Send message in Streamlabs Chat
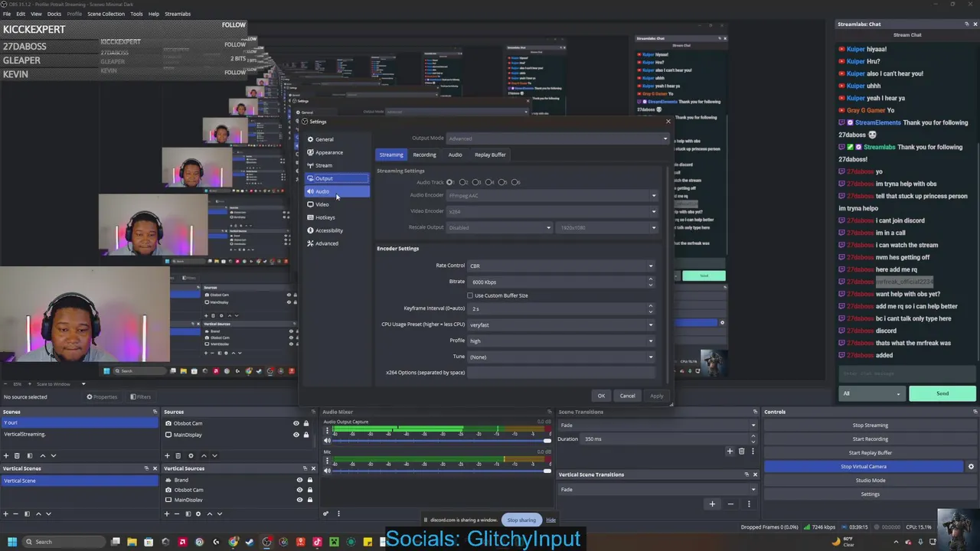This screenshot has height=551, width=980. tap(942, 393)
